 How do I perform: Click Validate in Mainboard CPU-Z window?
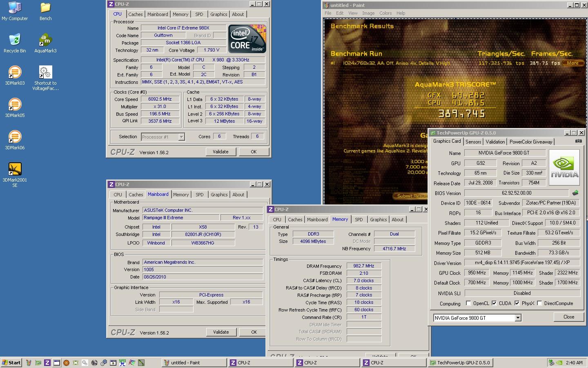[x=221, y=332]
